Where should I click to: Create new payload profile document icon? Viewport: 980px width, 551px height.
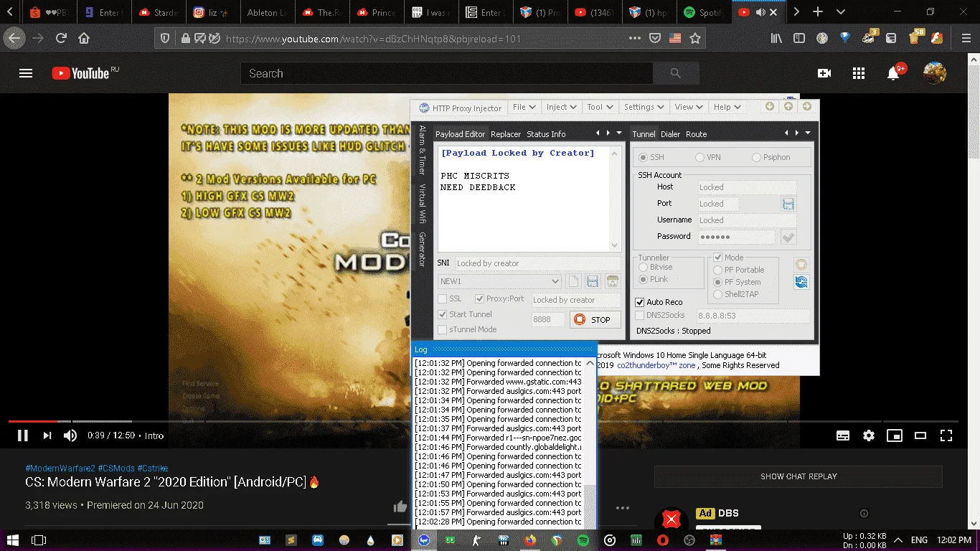tap(573, 281)
